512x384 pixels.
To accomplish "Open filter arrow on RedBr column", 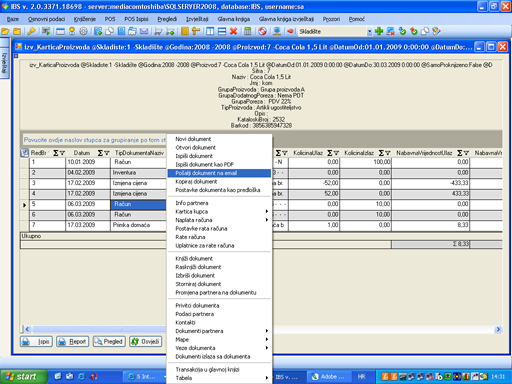I will 62,153.
